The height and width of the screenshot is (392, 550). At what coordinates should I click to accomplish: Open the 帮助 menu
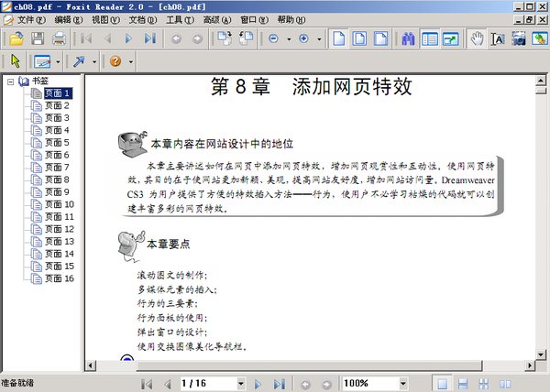tap(291, 19)
